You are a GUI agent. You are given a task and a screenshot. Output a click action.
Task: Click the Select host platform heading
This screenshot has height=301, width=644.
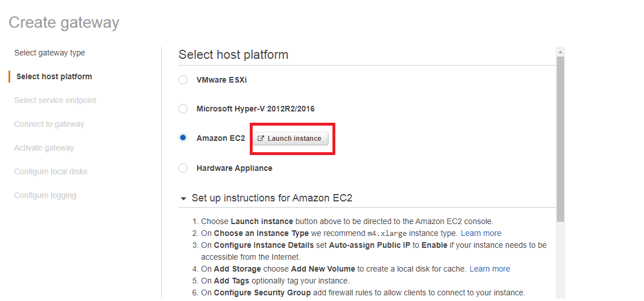pos(233,55)
